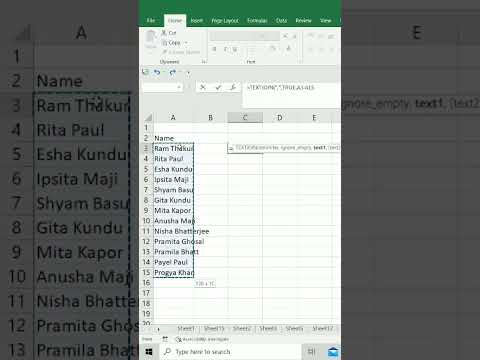
Task: Open Customize Quick Access Toolbar dropdown
Action: coord(188,72)
